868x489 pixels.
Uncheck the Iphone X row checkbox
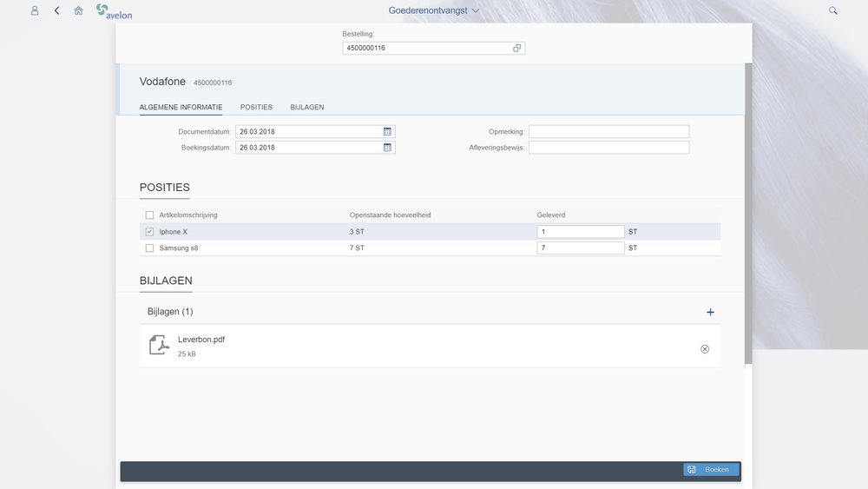(x=149, y=232)
